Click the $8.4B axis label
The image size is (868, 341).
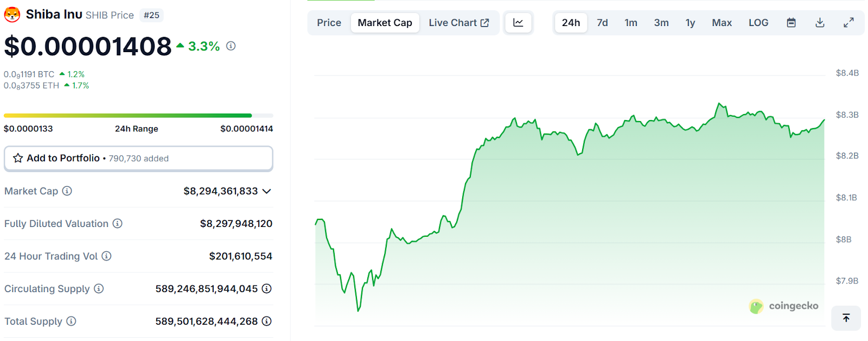pyautogui.click(x=847, y=73)
